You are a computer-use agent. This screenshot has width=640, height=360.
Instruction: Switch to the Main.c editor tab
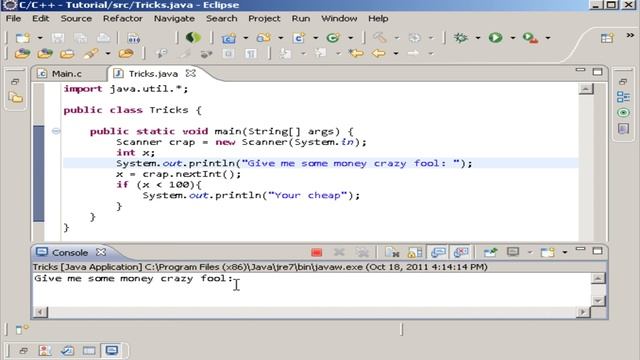point(67,74)
